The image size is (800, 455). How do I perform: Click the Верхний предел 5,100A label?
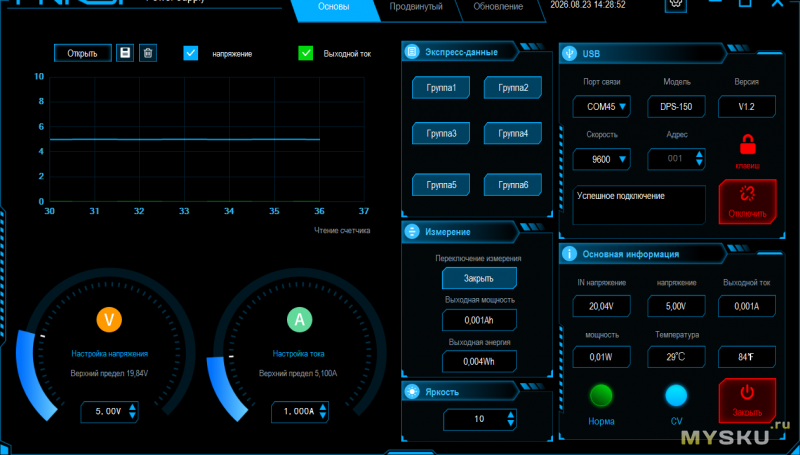click(298, 373)
